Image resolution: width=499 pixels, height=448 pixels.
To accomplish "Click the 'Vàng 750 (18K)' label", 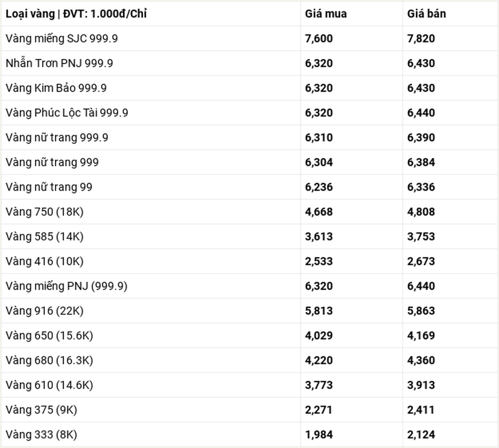I will [44, 212].
